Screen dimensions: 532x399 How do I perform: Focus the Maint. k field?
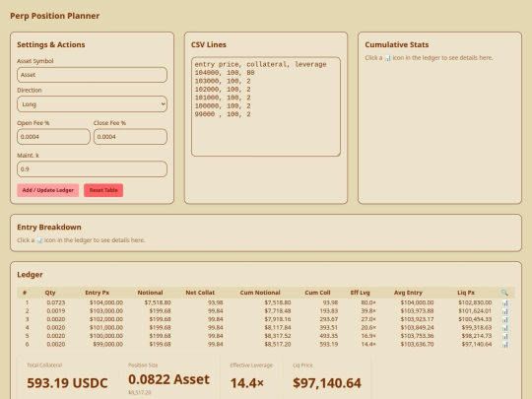92,169
